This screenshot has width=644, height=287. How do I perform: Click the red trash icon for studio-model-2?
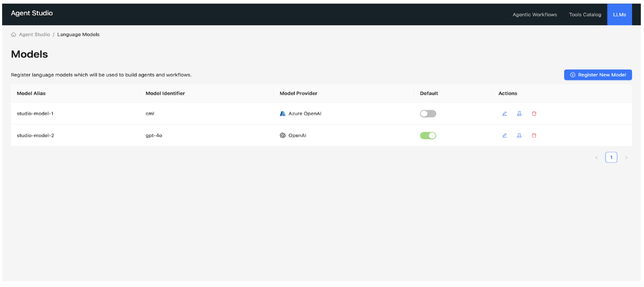click(x=534, y=136)
